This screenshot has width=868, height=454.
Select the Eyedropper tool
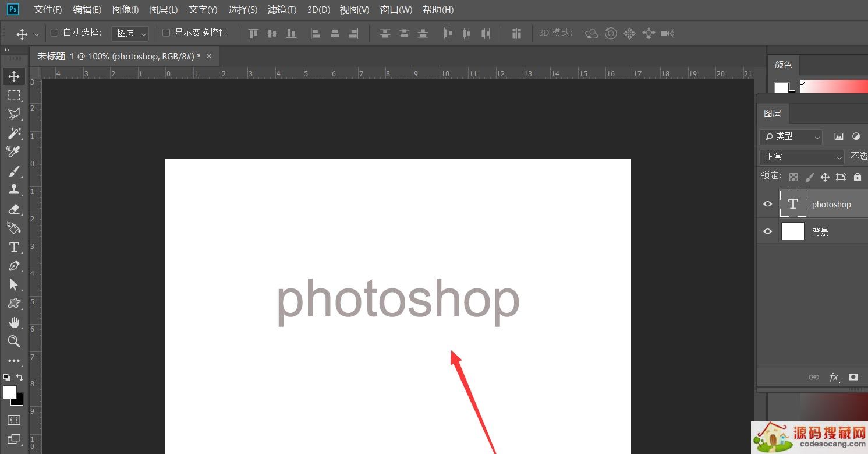(x=14, y=152)
